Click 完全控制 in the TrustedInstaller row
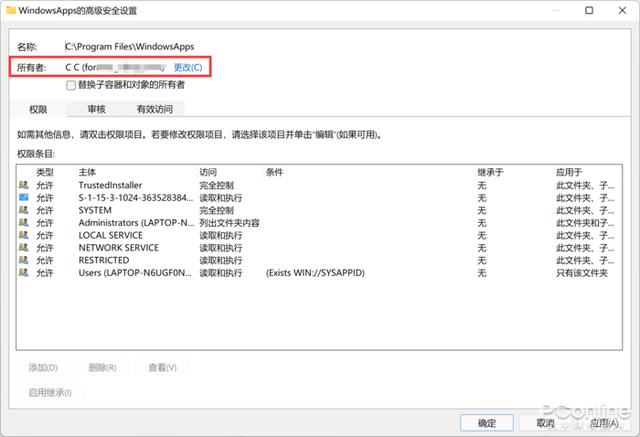The width and height of the screenshot is (640, 437). [216, 185]
